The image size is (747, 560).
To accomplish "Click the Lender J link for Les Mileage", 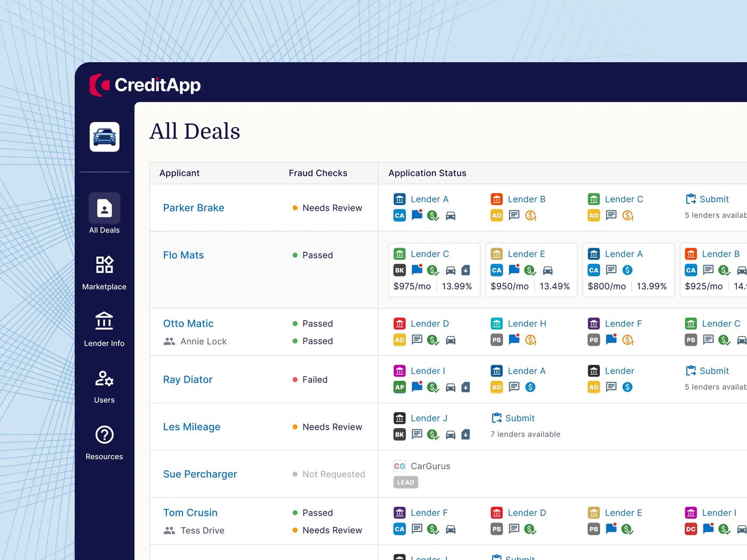I will [429, 418].
